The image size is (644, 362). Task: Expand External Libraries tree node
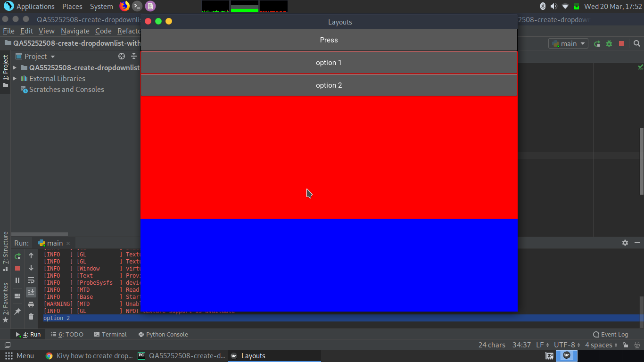(15, 78)
